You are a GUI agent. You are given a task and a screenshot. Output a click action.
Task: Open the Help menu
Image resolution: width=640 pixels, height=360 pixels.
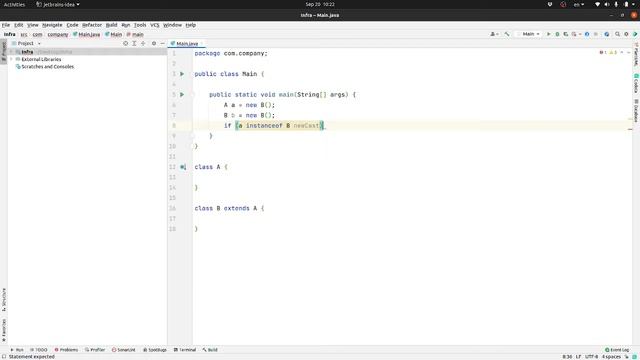pyautogui.click(x=191, y=25)
